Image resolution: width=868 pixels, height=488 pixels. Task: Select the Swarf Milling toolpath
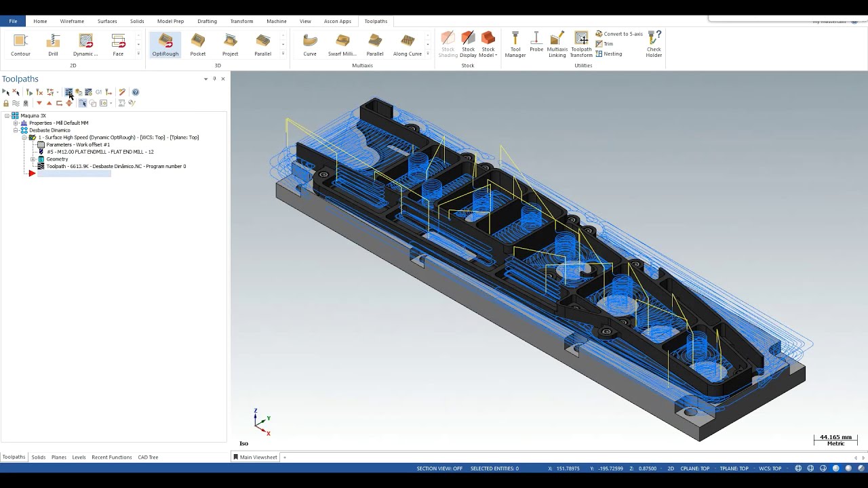[x=342, y=45]
